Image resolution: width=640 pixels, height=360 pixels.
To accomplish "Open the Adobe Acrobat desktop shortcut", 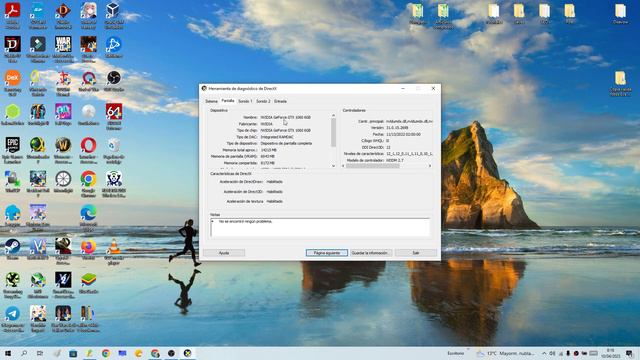I will (x=12, y=11).
